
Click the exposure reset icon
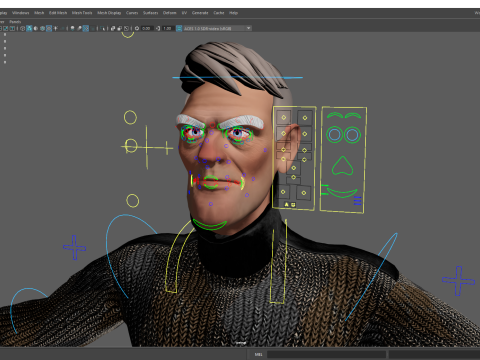137,28
